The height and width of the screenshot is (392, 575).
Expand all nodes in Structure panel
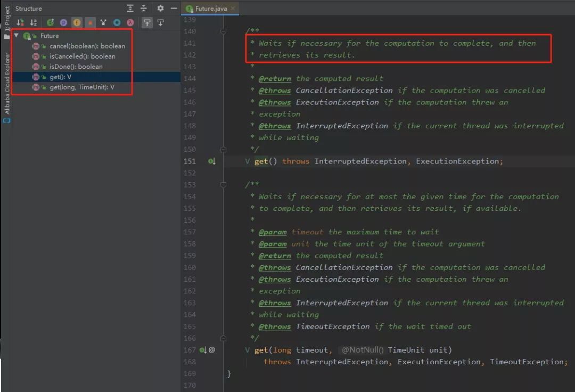point(130,8)
